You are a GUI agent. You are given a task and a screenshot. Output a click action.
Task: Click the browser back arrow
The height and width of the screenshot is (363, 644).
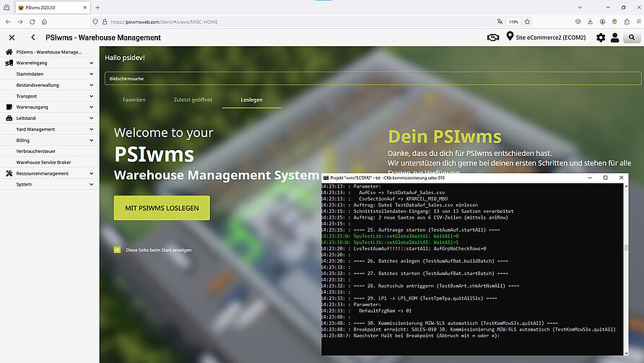coord(8,22)
